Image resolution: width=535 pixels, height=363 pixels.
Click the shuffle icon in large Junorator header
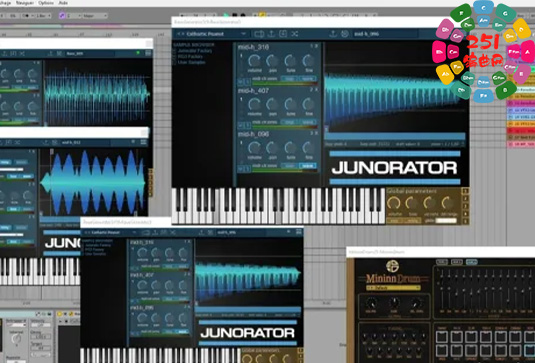[x=295, y=34]
